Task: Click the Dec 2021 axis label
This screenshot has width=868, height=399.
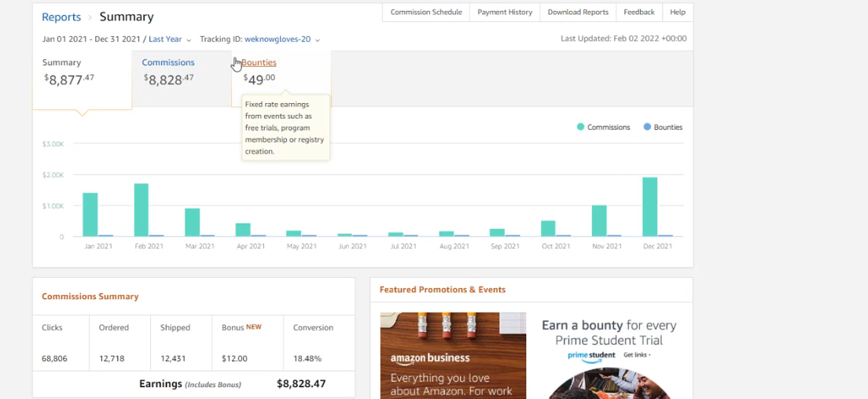Action: point(657,246)
